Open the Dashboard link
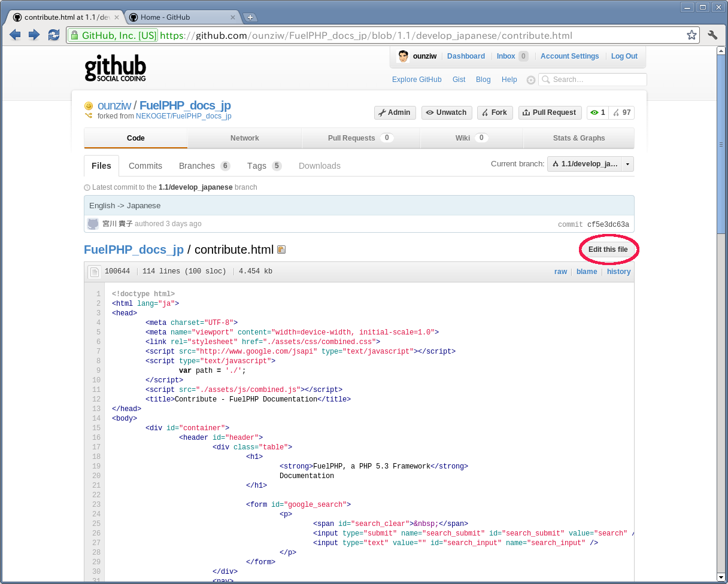 click(x=466, y=56)
